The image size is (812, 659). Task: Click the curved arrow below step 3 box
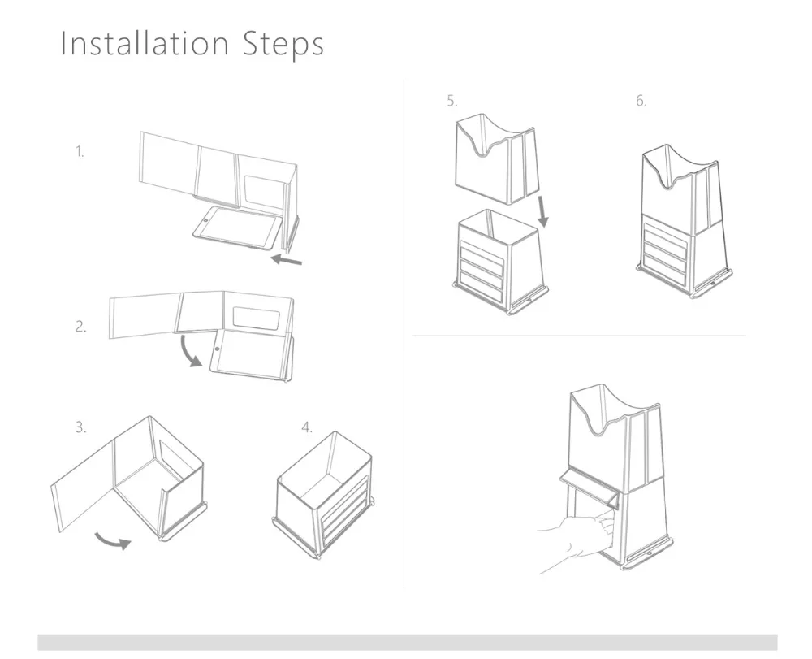[x=112, y=541]
